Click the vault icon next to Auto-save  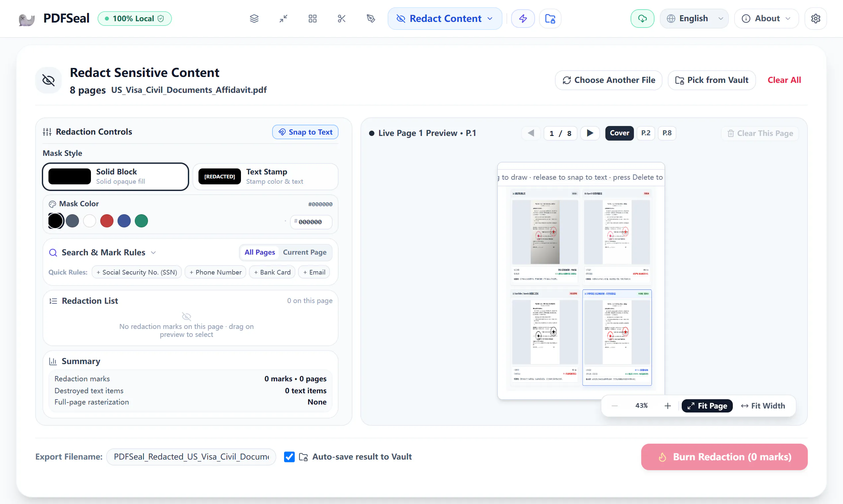(303, 457)
